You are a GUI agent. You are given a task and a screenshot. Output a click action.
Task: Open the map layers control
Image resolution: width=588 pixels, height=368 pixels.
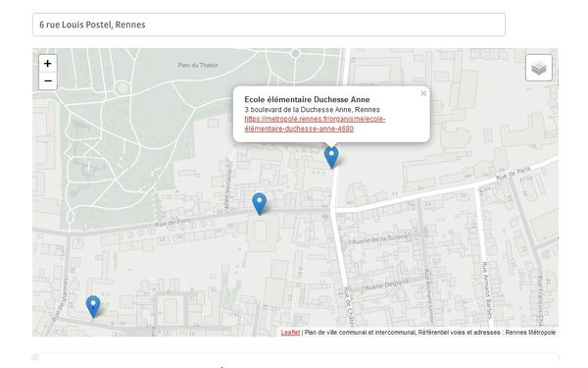pyautogui.click(x=538, y=68)
